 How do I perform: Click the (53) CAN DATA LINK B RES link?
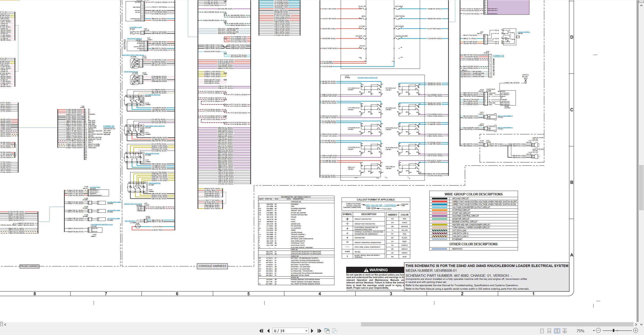(133, 204)
